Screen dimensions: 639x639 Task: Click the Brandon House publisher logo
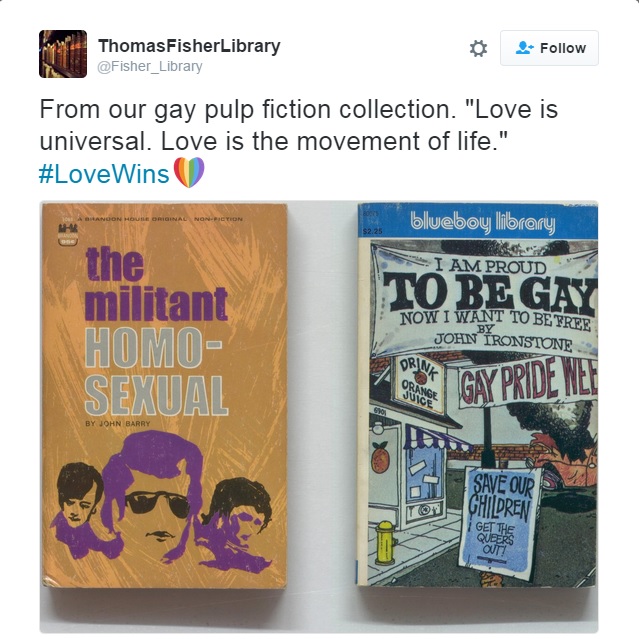pos(66,235)
